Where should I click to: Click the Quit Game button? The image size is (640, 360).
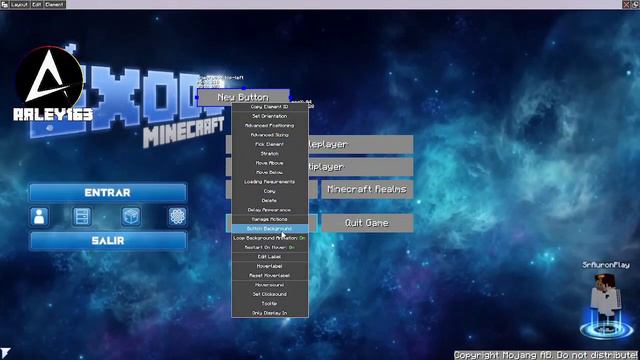click(x=367, y=223)
